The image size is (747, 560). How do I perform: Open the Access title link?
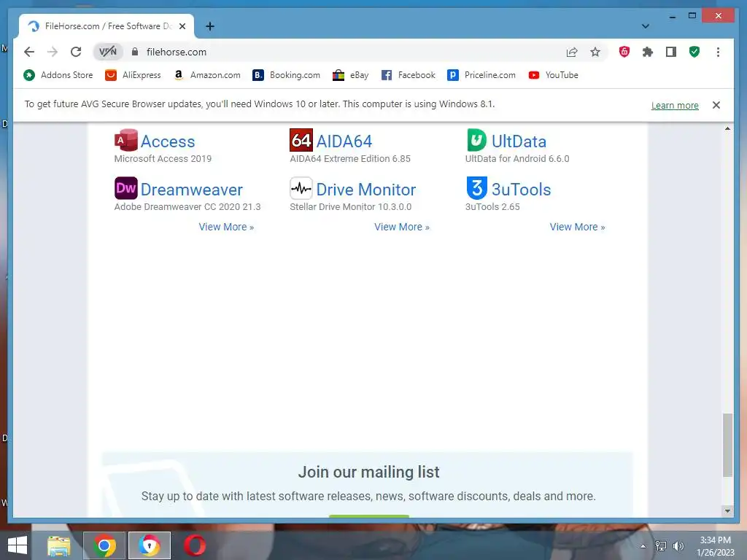tap(168, 141)
